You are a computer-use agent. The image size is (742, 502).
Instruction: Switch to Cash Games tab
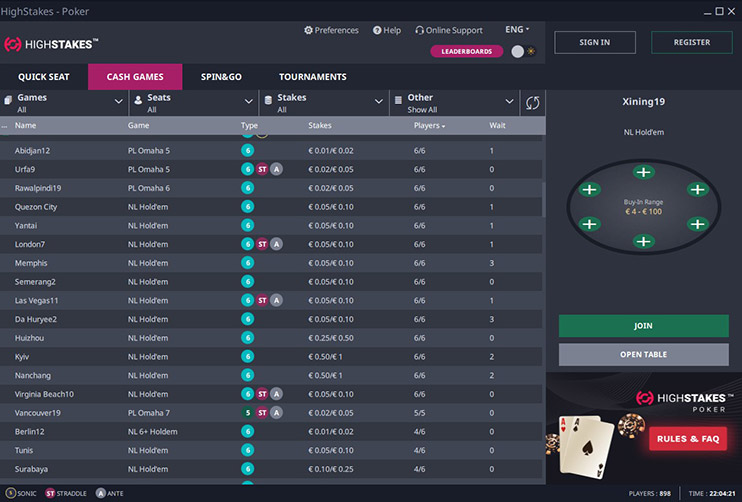[135, 77]
